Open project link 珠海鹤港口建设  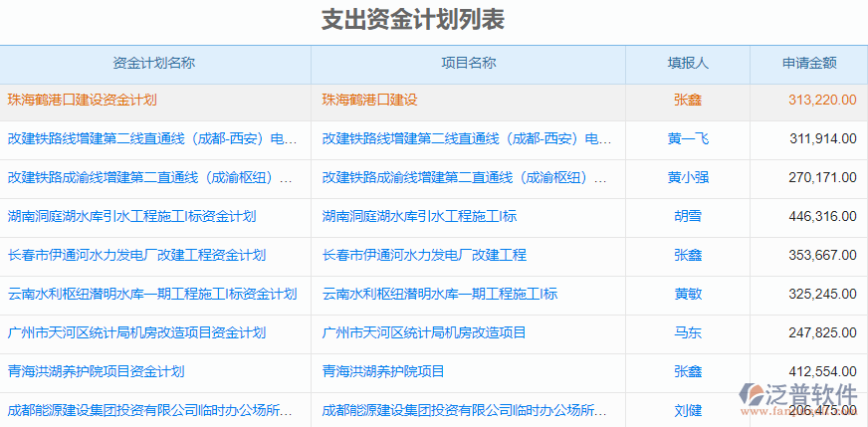369,100
